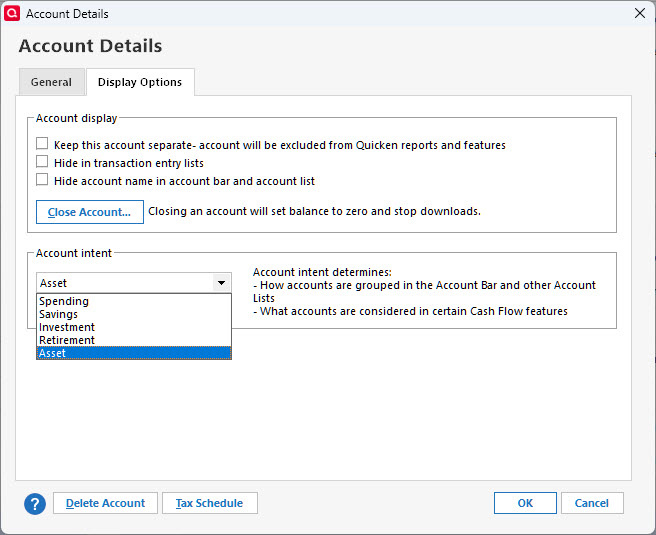This screenshot has width=656, height=535.
Task: Choose the highlighted Asset option
Action: [x=53, y=353]
